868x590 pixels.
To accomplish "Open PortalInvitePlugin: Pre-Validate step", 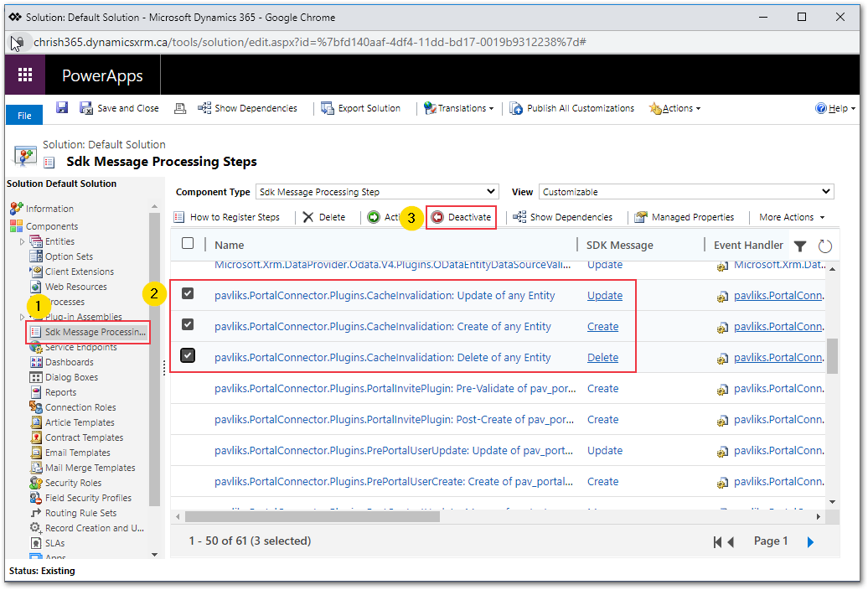I will 395,389.
